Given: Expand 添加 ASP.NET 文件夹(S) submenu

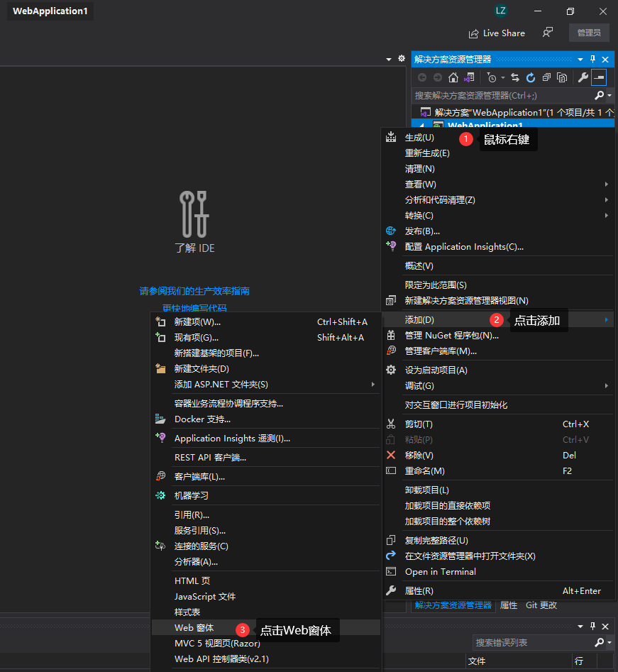Looking at the screenshot, I should pyautogui.click(x=265, y=385).
